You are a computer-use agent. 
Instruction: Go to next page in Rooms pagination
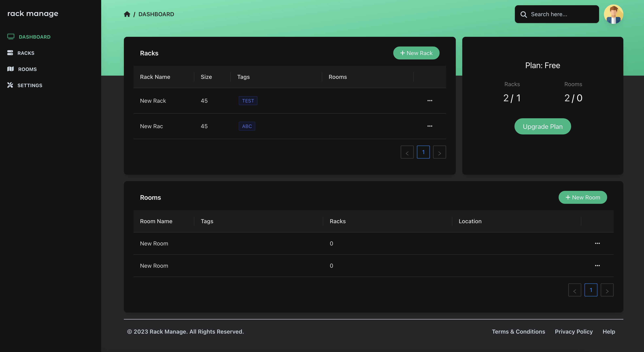tap(607, 290)
